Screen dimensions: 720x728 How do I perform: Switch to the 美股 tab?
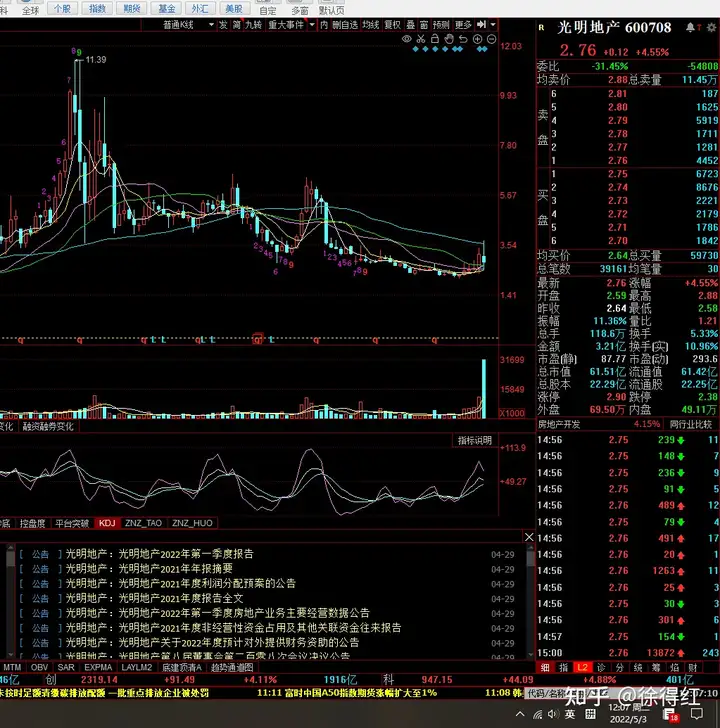tap(234, 8)
